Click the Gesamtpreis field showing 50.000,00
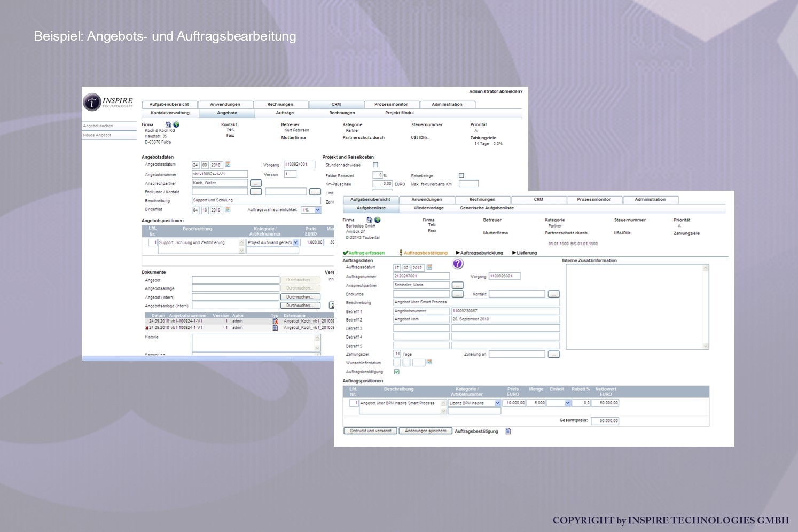 (x=605, y=421)
